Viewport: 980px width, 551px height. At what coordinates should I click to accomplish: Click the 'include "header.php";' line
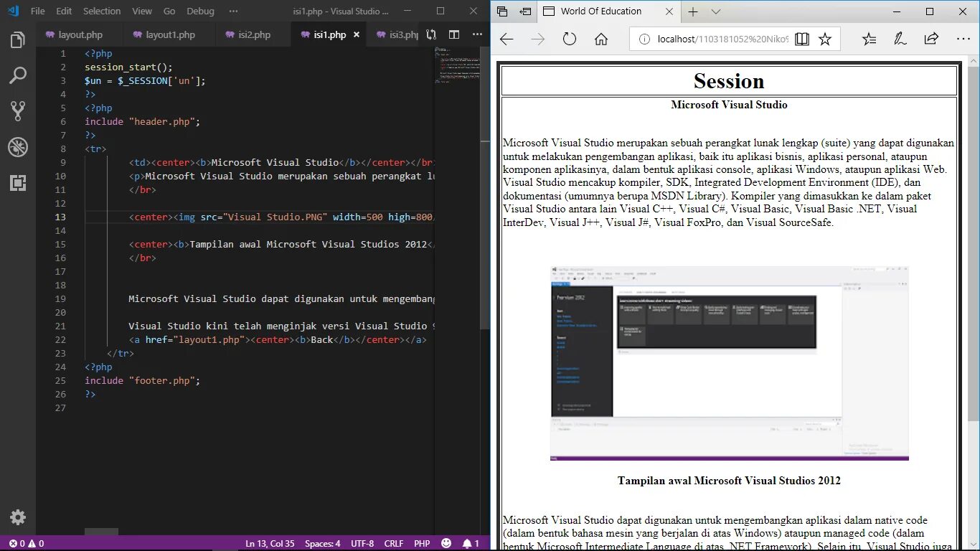coord(142,122)
